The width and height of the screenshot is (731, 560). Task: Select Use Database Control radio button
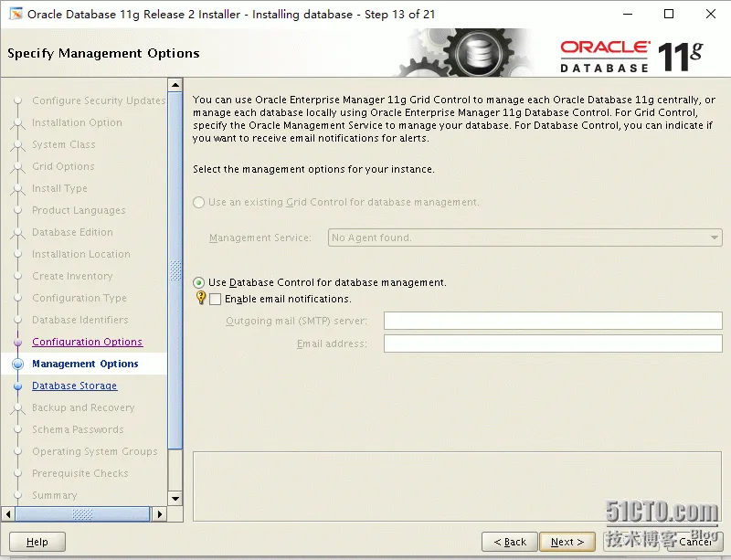pos(199,282)
